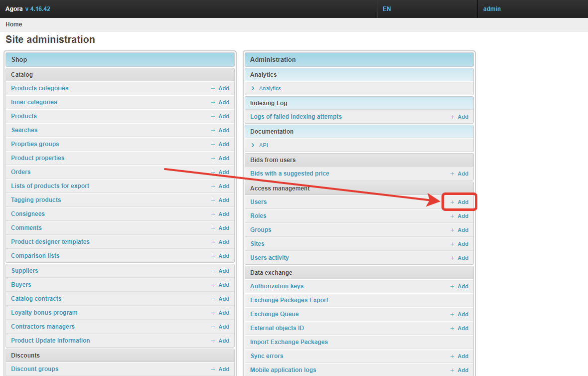This screenshot has height=376, width=588.
Task: Click Add beside Bids with a suggested price
Action: (x=459, y=174)
